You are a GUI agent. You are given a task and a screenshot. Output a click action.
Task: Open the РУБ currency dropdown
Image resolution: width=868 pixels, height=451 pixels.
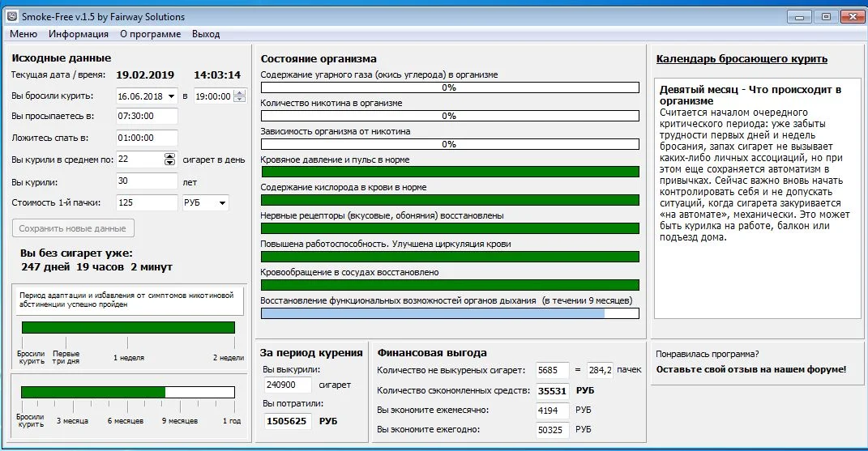[222, 203]
